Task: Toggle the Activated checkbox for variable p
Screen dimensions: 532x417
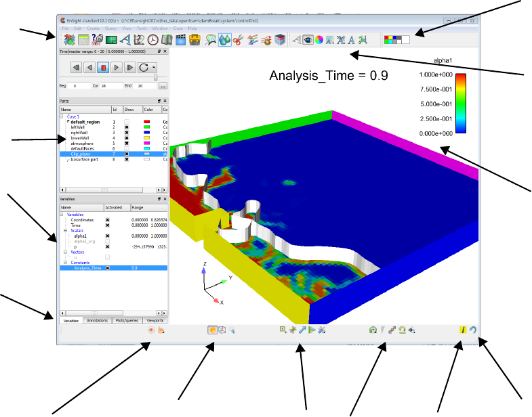Action: pyautogui.click(x=108, y=247)
